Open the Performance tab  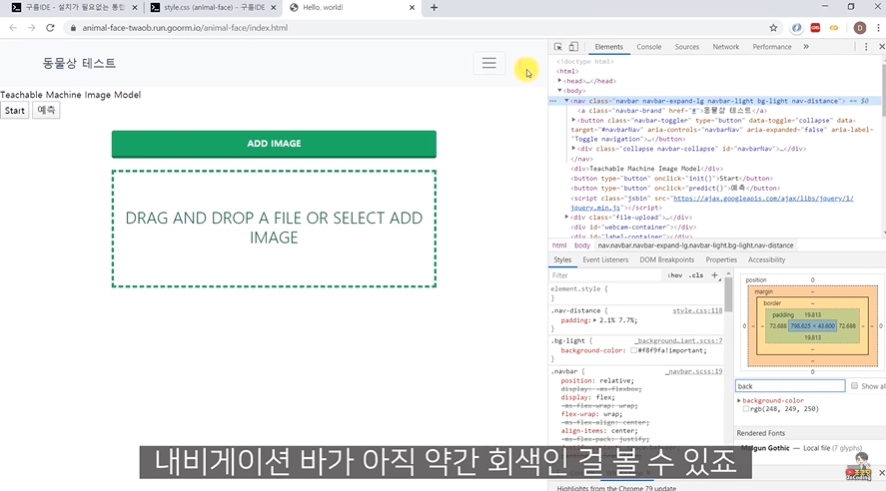(772, 47)
